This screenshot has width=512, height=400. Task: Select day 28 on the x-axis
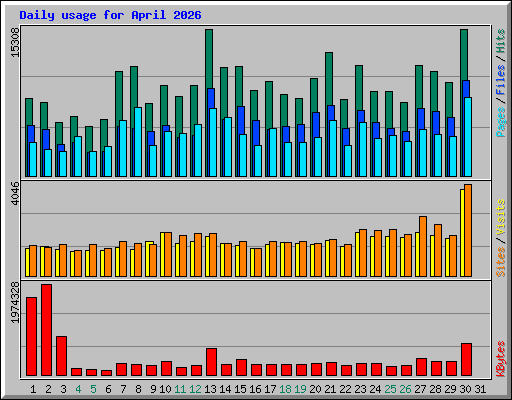(435, 389)
